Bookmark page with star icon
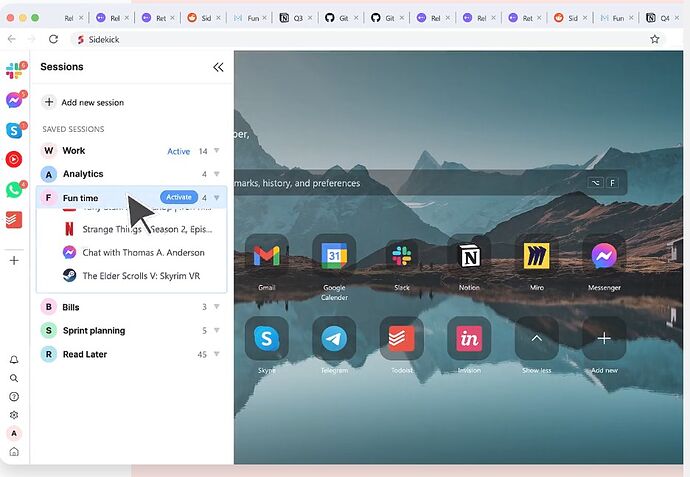The image size is (690, 477). pyautogui.click(x=655, y=39)
